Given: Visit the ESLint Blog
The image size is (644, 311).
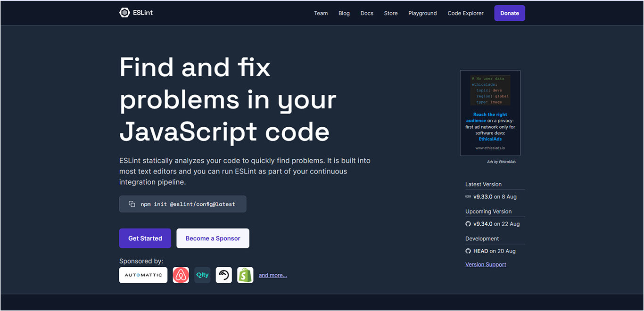Looking at the screenshot, I should [x=344, y=13].
